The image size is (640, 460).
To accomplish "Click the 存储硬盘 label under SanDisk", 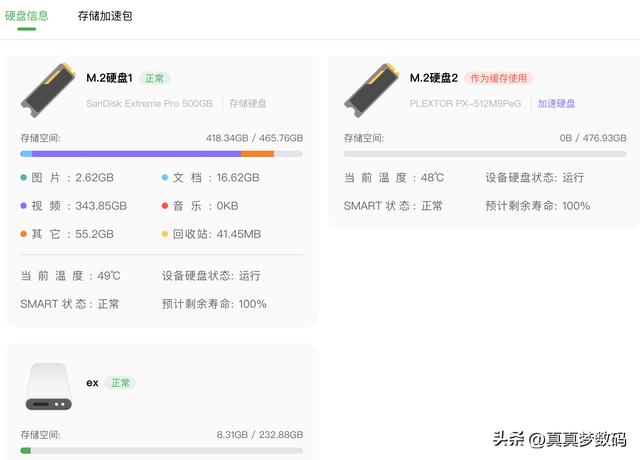I will click(x=248, y=104).
